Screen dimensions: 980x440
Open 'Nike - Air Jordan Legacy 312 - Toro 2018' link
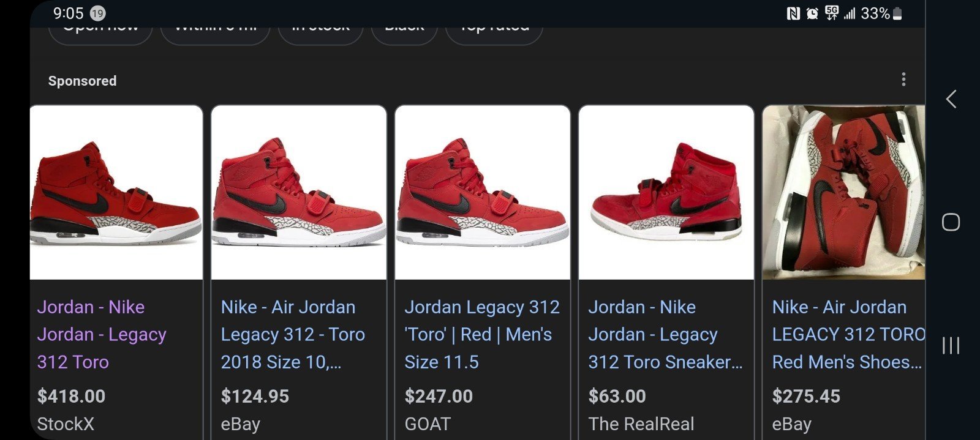pyautogui.click(x=293, y=335)
